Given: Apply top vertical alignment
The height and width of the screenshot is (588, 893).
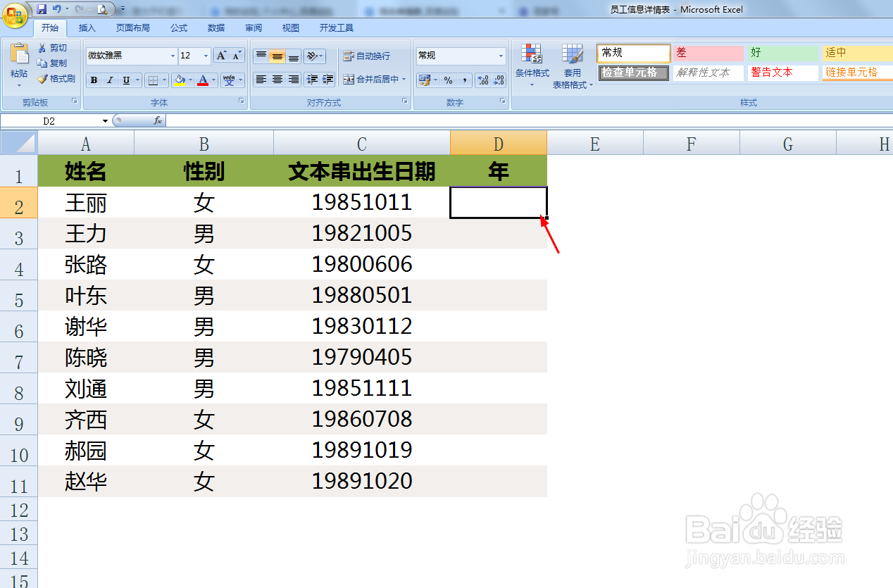Looking at the screenshot, I should [261, 56].
